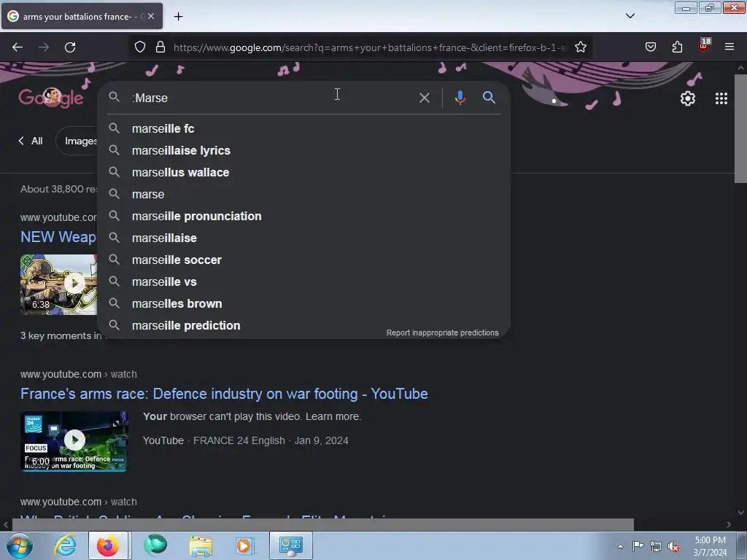Image resolution: width=747 pixels, height=560 pixels.
Task: Open the File Explorer folder taskbar icon
Action: [201, 545]
